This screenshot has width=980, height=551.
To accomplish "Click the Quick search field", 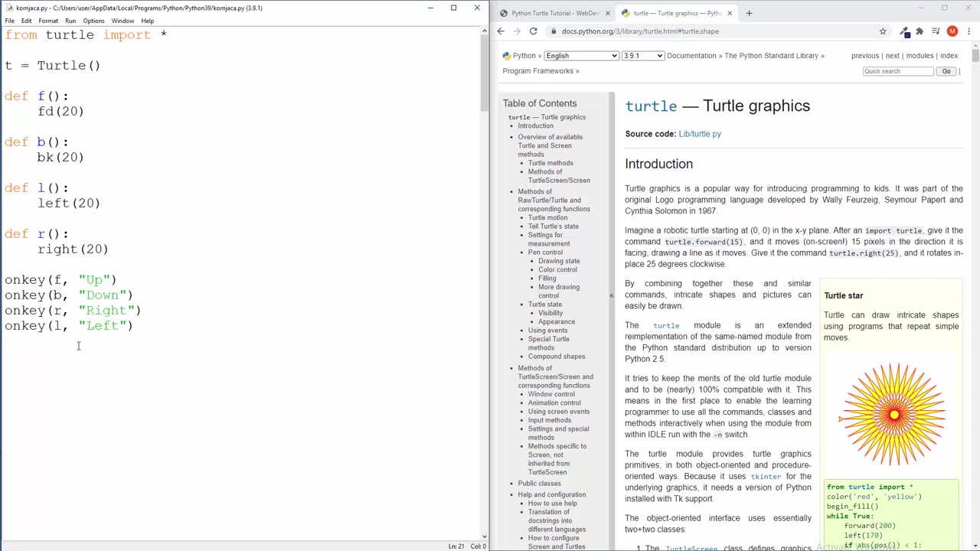I will point(898,71).
